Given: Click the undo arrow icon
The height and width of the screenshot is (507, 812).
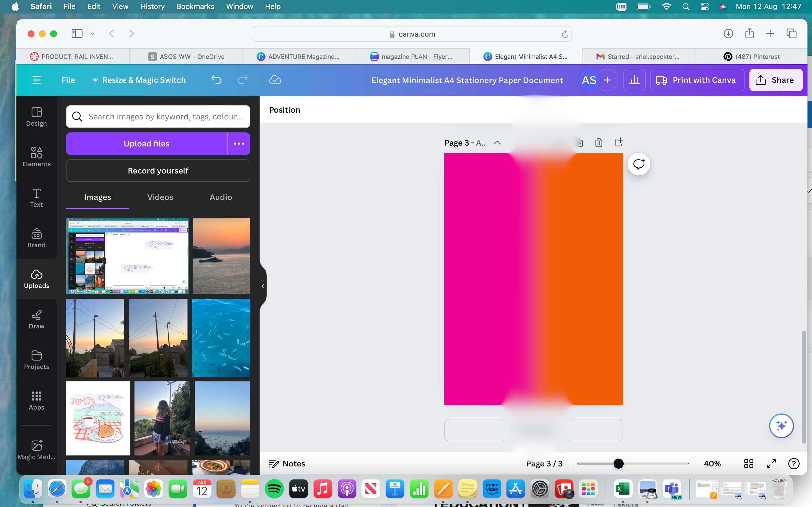Looking at the screenshot, I should click(x=217, y=80).
